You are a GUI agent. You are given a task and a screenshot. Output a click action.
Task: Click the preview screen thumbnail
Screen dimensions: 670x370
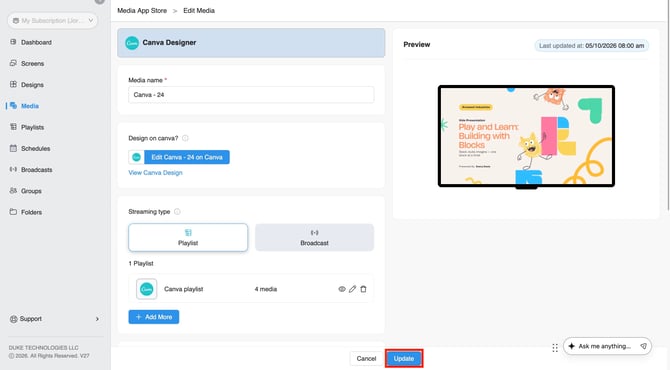[x=526, y=136]
